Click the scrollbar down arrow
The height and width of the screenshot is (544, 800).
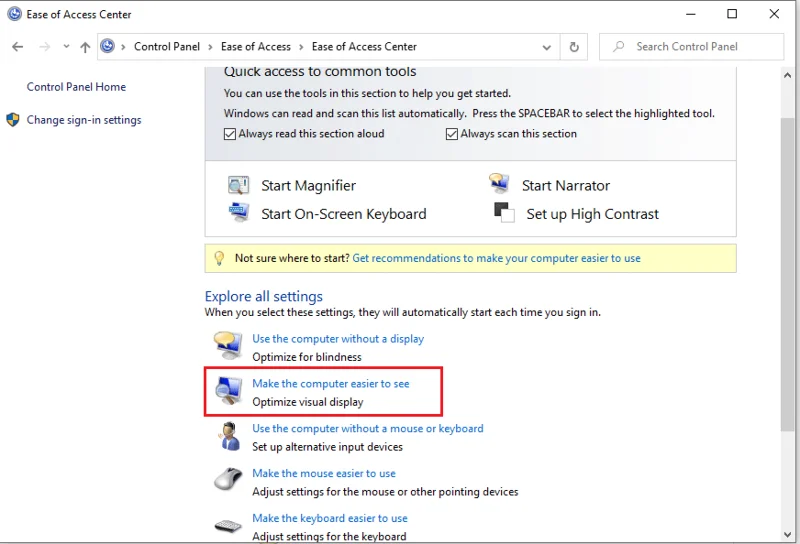point(787,534)
